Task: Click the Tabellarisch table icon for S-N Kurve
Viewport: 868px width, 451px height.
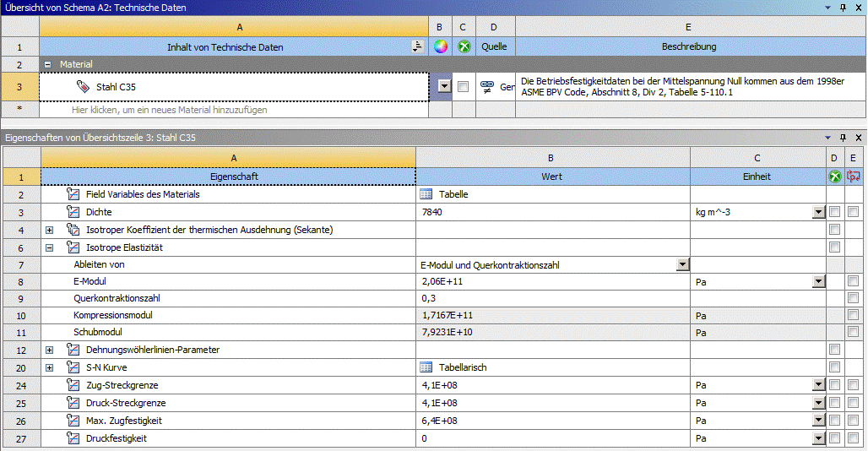Action: pyautogui.click(x=426, y=367)
